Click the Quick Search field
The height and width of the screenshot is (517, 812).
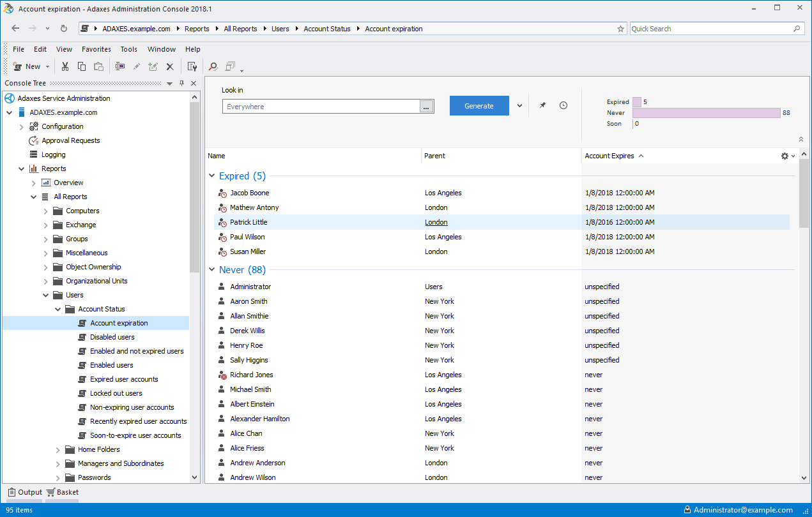click(711, 29)
